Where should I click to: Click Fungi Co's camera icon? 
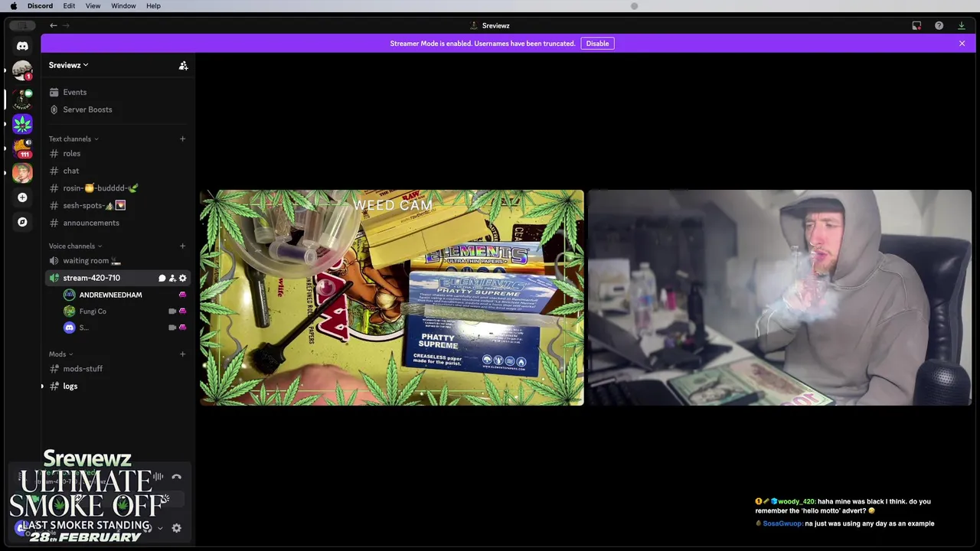[172, 311]
